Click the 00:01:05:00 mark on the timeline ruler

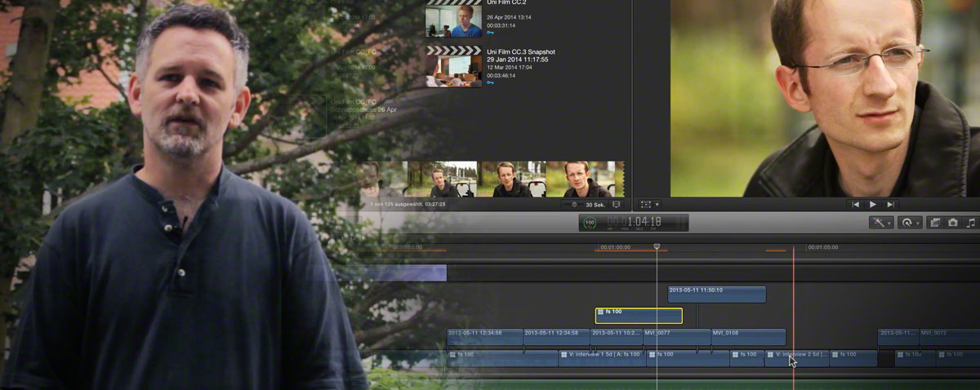tap(823, 246)
